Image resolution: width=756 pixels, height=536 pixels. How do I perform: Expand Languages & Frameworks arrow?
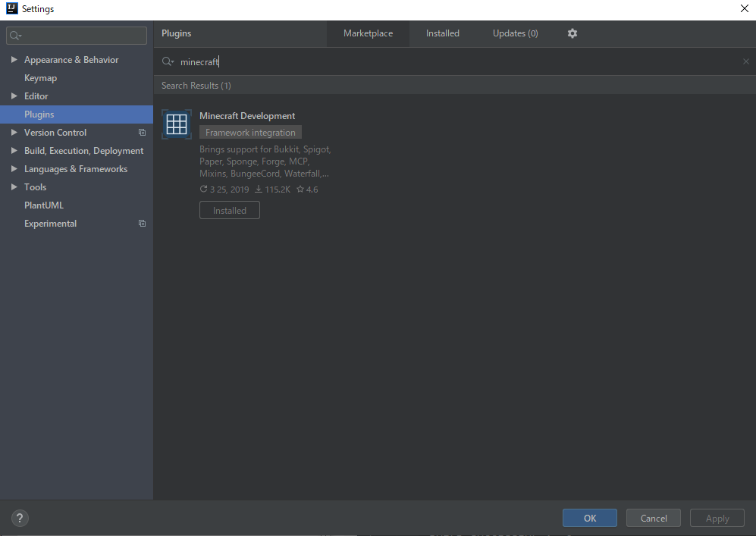coord(14,169)
